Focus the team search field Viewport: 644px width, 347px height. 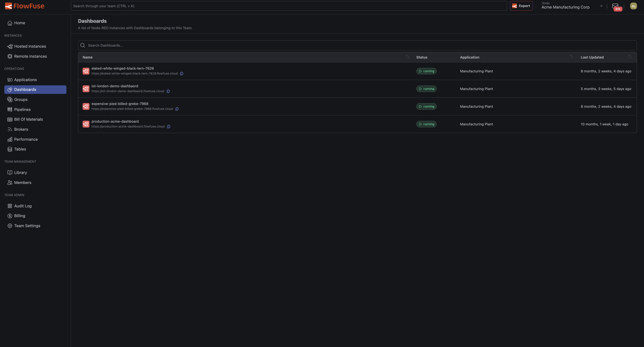tap(289, 6)
